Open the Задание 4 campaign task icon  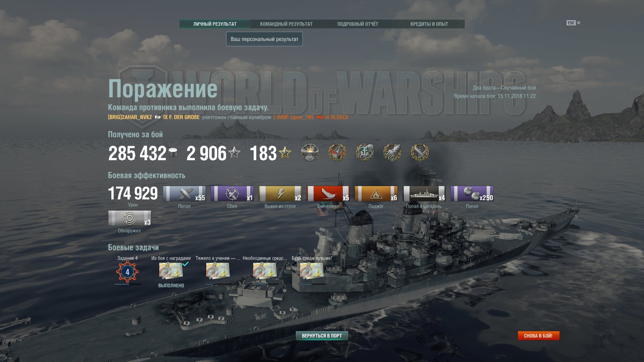(127, 272)
